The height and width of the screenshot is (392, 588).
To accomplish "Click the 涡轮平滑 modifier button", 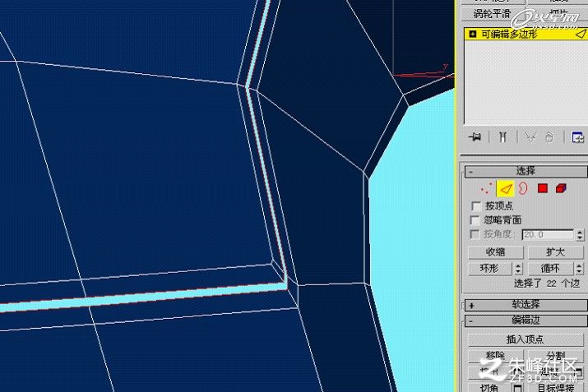I will [x=492, y=14].
